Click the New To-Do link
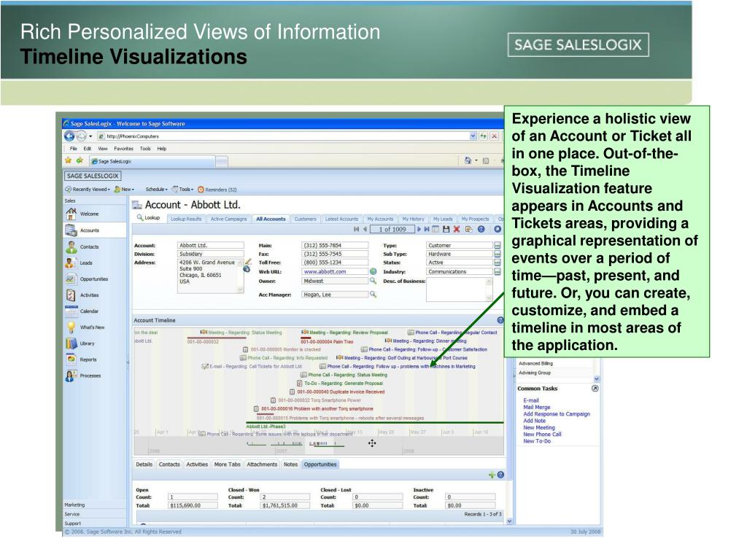This screenshot has width=747, height=560. coord(536,441)
